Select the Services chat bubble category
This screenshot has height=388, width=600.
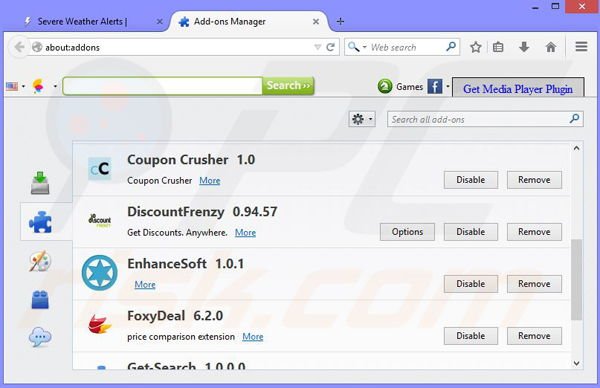40,337
